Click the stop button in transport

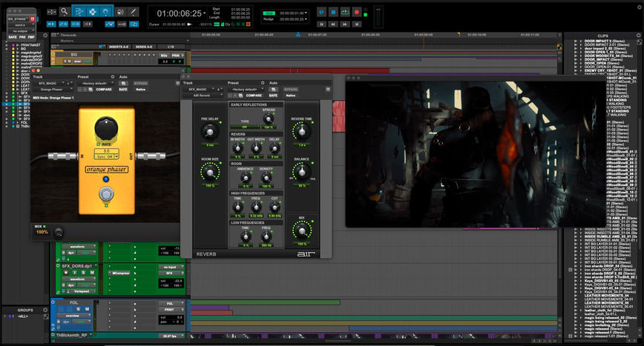[333, 13]
